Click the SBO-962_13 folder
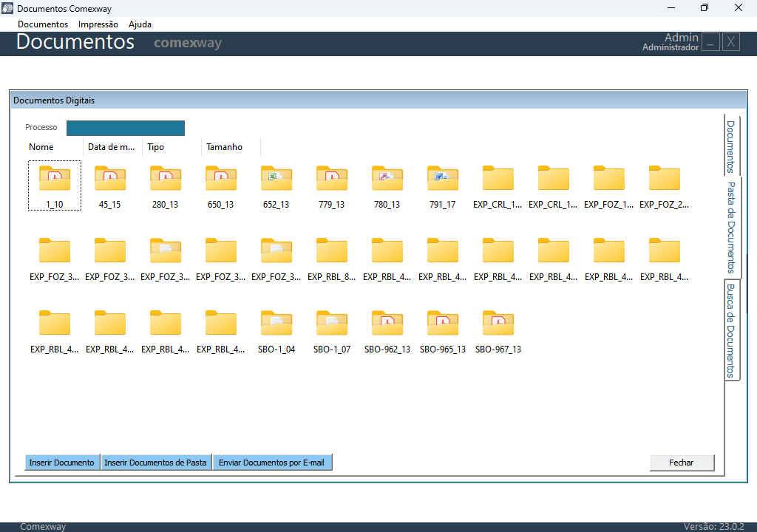Image resolution: width=757 pixels, height=532 pixels. 387,331
